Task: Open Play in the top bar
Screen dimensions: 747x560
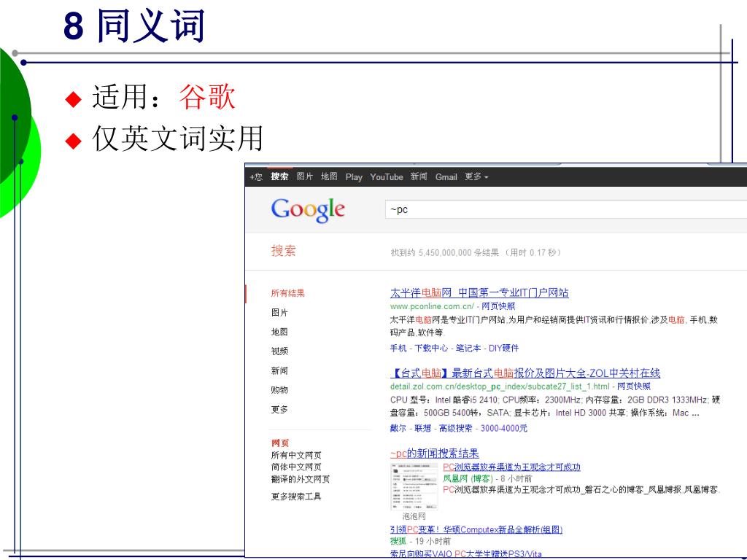Action: 354,177
